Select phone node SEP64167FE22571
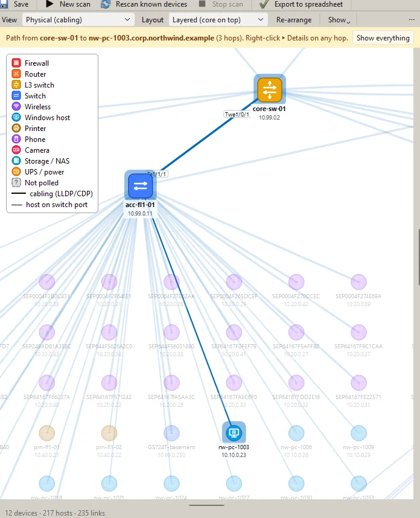 (358, 383)
